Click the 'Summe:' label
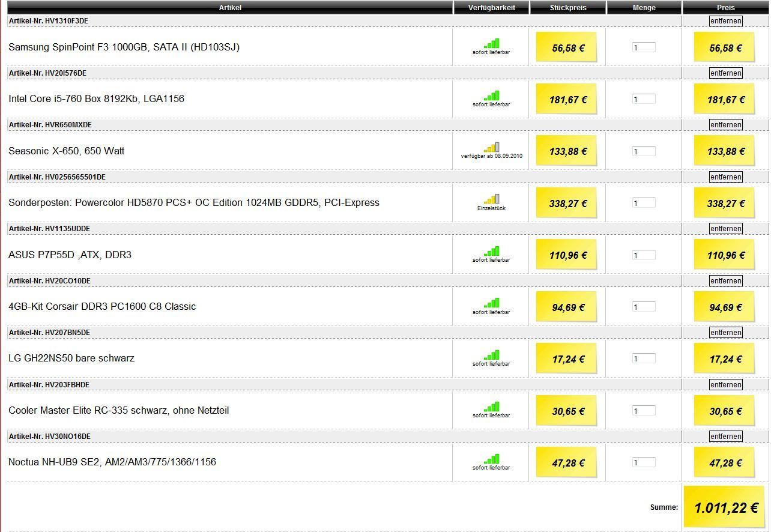The height and width of the screenshot is (532, 771). [x=664, y=507]
